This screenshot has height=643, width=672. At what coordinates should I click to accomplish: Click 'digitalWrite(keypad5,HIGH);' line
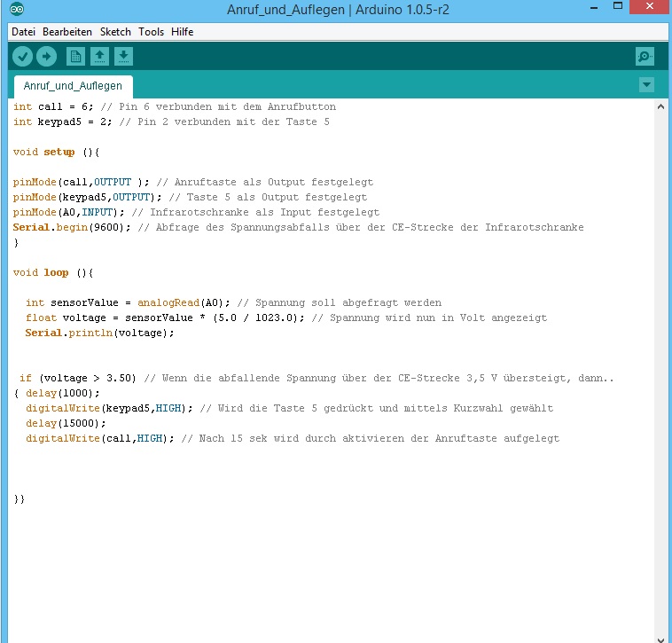tap(289, 408)
